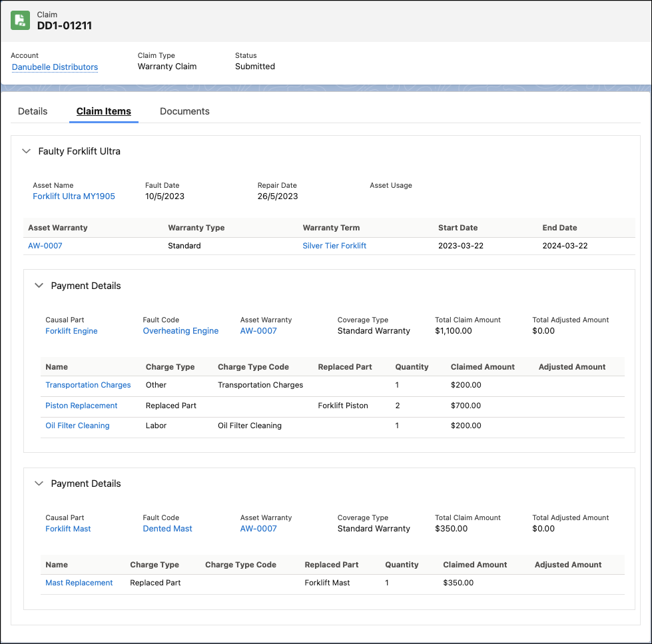652x644 pixels.
Task: Switch to the Documents tab
Action: [x=184, y=111]
